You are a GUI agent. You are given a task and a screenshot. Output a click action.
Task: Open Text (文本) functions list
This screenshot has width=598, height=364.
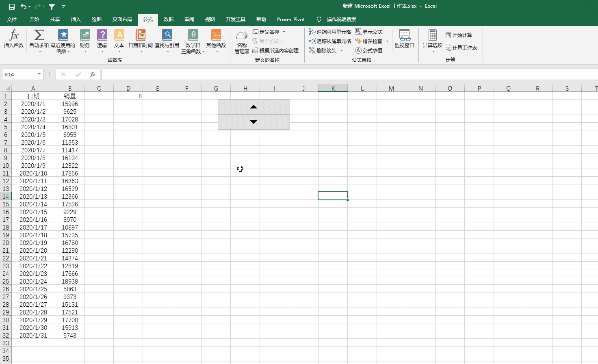pos(119,41)
